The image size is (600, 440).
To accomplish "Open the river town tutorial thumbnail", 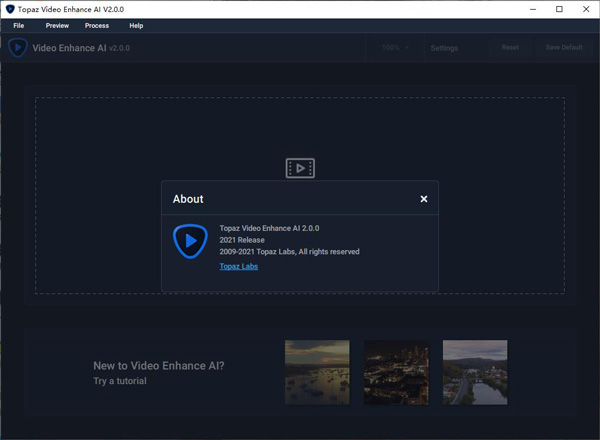I will tap(475, 372).
